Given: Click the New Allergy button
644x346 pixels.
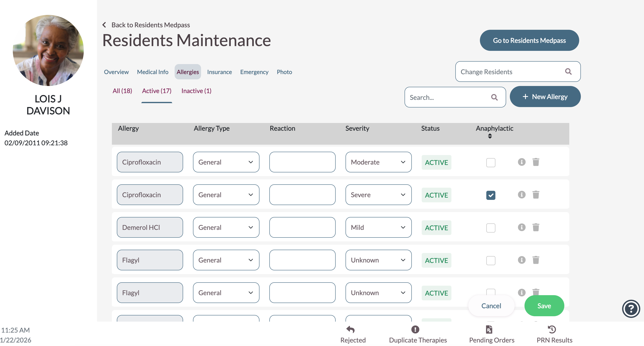Looking at the screenshot, I should (545, 97).
